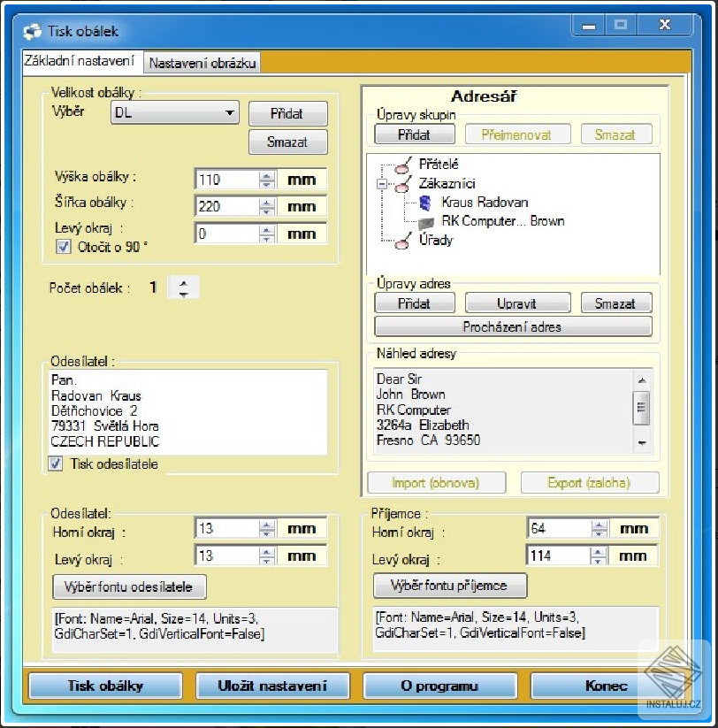Increase Výška obálky value
718x728 pixels.
[266, 175]
